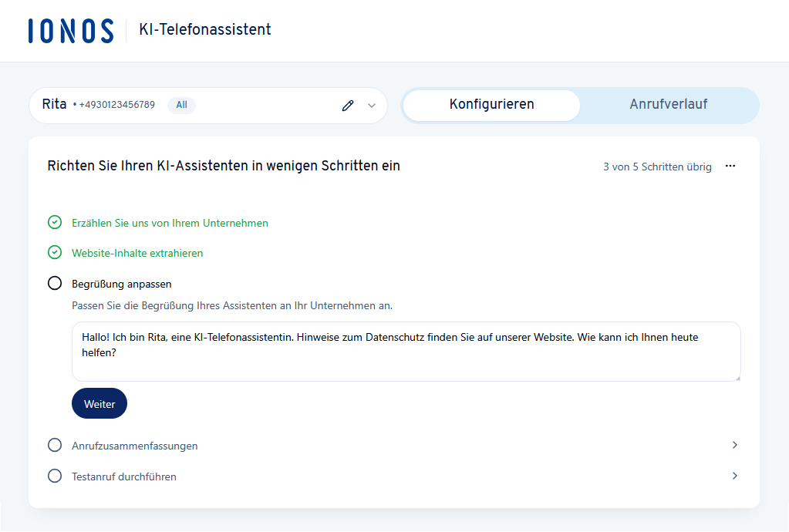Image resolution: width=789 pixels, height=532 pixels.
Task: Click the checkmark beside 'Website-Inhalte extrahieren'
Action: coord(54,252)
